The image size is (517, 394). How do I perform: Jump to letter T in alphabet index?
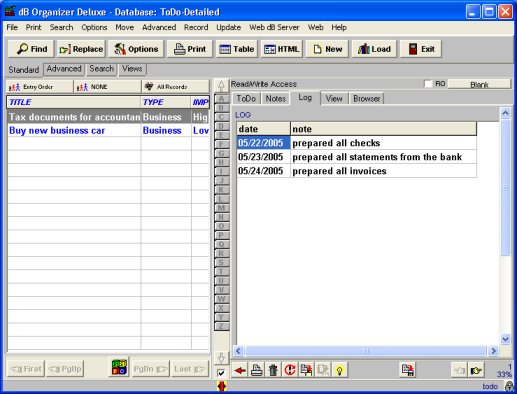click(221, 271)
